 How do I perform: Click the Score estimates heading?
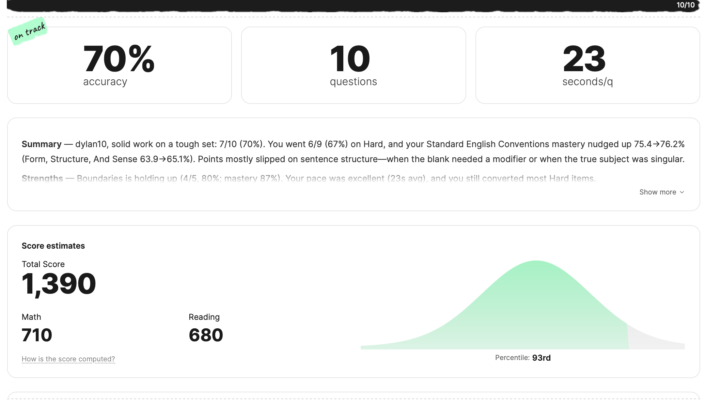pyautogui.click(x=53, y=245)
